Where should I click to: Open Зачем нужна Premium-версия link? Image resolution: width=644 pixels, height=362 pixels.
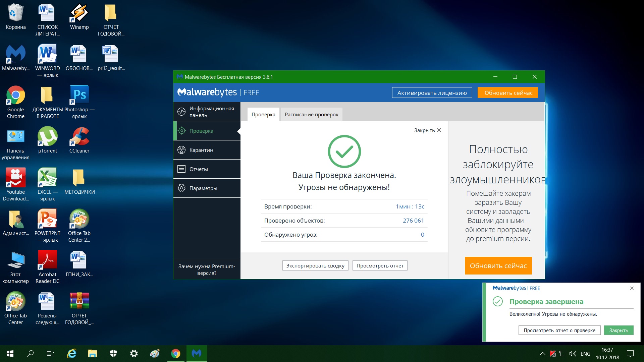[207, 269]
